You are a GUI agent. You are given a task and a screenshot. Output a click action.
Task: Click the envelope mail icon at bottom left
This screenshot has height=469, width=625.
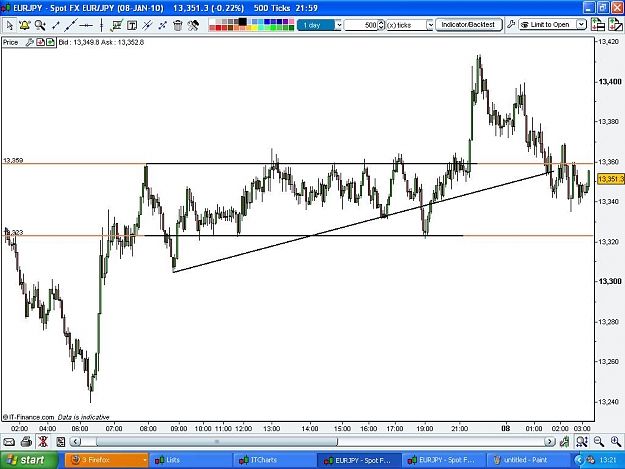(9, 442)
